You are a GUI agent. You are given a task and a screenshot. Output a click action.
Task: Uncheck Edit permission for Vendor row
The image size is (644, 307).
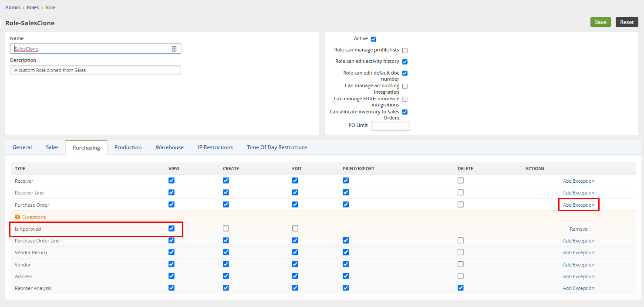(295, 264)
